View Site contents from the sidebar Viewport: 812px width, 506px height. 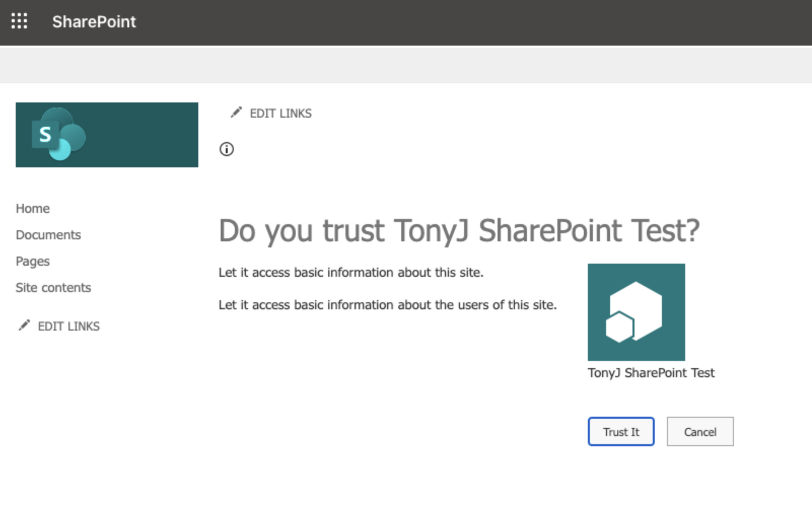(x=53, y=287)
